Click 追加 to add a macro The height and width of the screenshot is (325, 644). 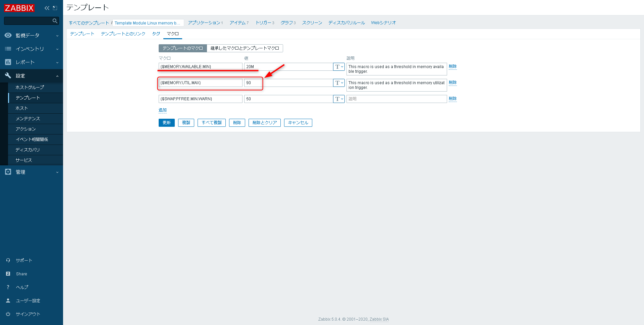[x=163, y=110]
